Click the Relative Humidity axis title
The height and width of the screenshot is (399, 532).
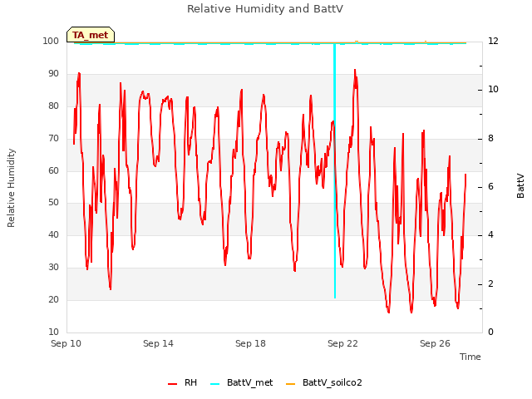pyautogui.click(x=11, y=188)
